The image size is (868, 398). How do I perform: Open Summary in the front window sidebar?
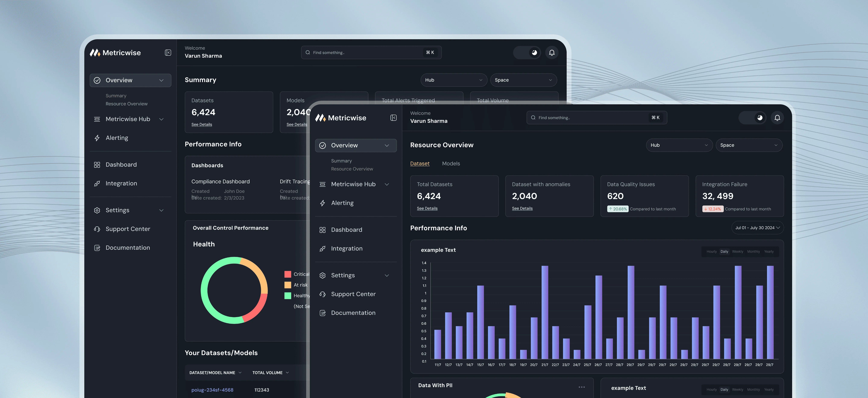(x=341, y=161)
